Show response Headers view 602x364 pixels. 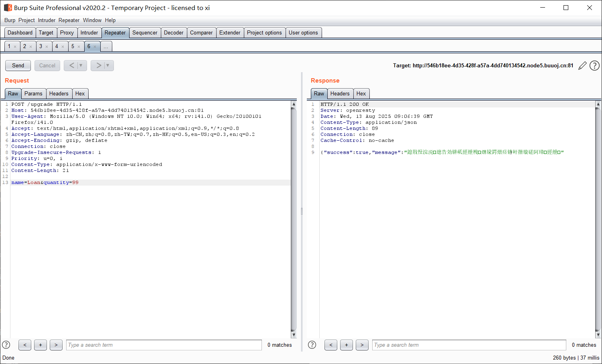point(340,94)
